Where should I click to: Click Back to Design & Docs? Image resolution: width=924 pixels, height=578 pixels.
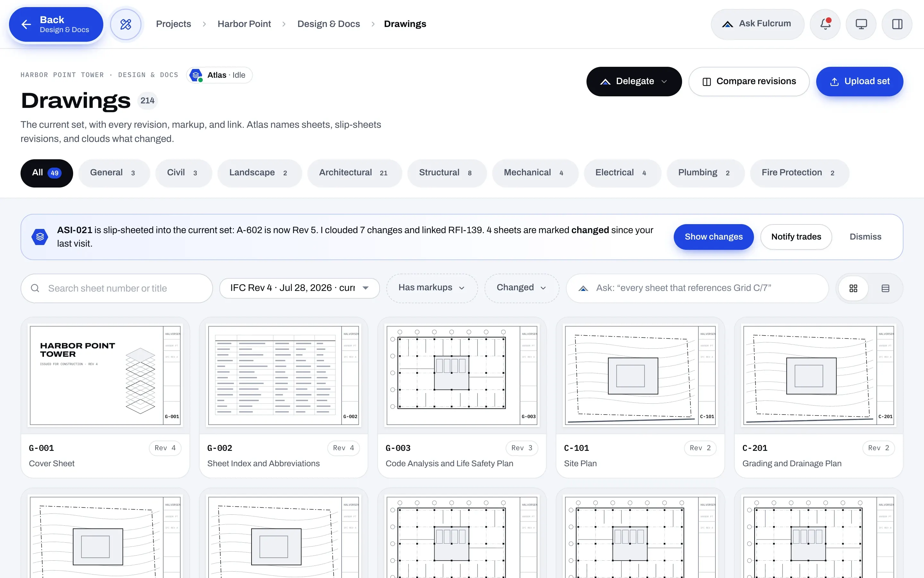(x=56, y=24)
